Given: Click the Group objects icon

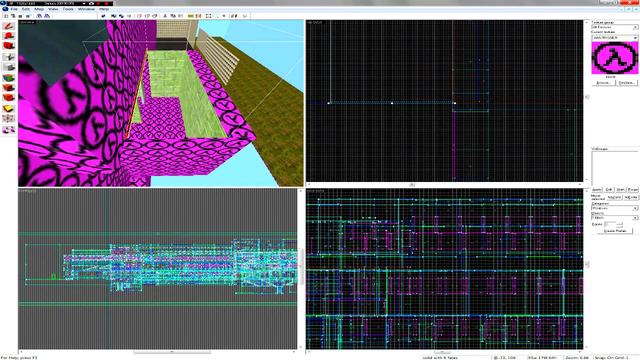Looking at the screenshot, I should click(x=114, y=16).
